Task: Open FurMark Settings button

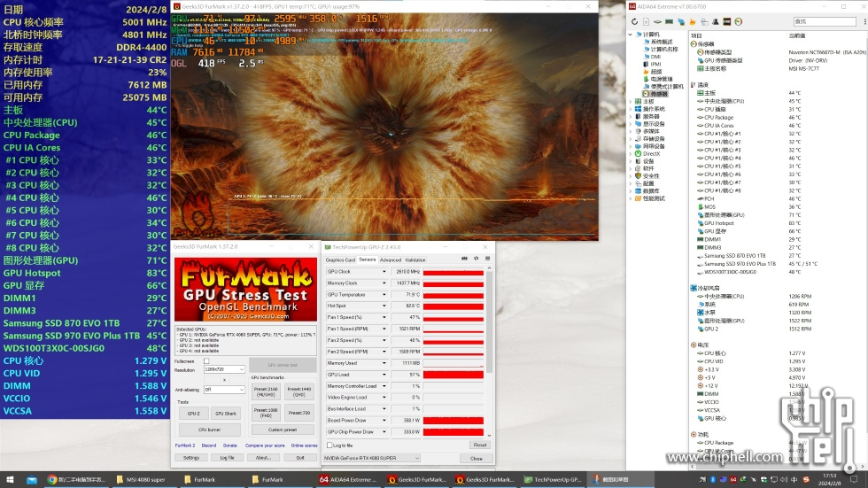Action: (191, 458)
